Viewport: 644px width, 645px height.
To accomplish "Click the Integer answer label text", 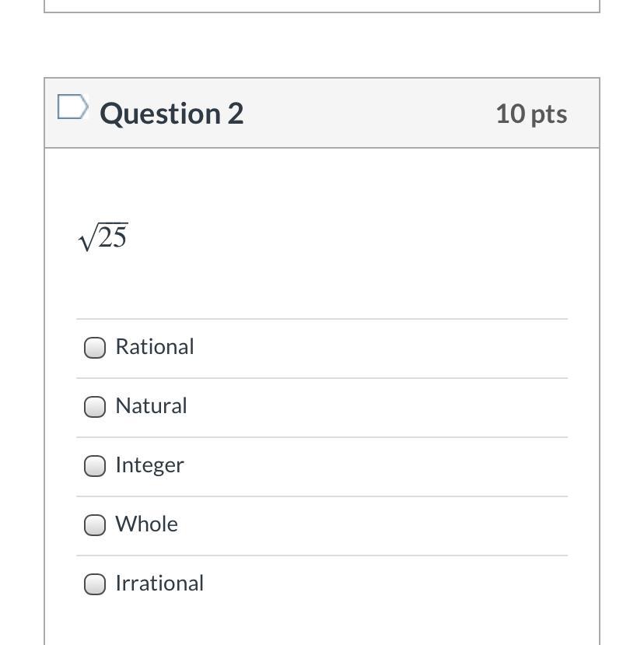I will coord(149,465).
